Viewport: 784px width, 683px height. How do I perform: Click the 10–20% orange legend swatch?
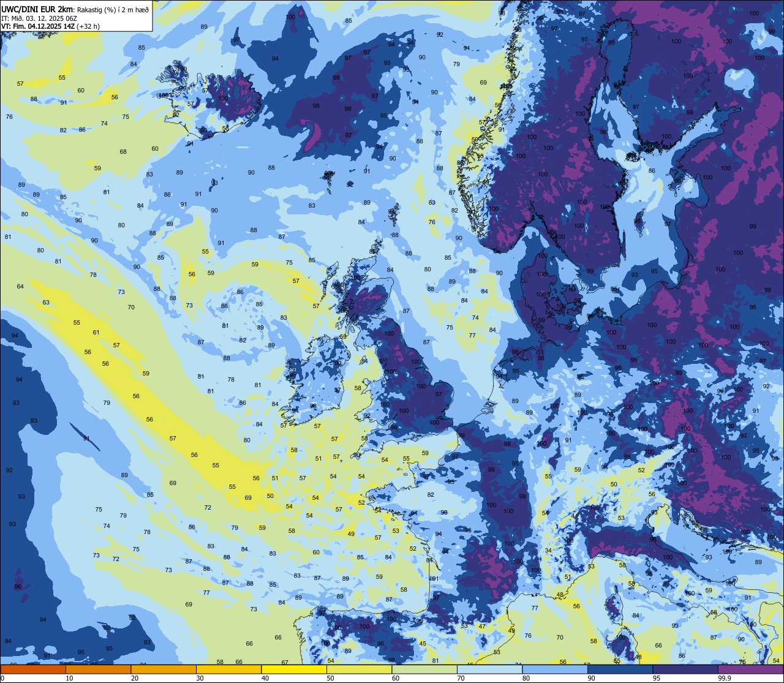[x=98, y=669]
